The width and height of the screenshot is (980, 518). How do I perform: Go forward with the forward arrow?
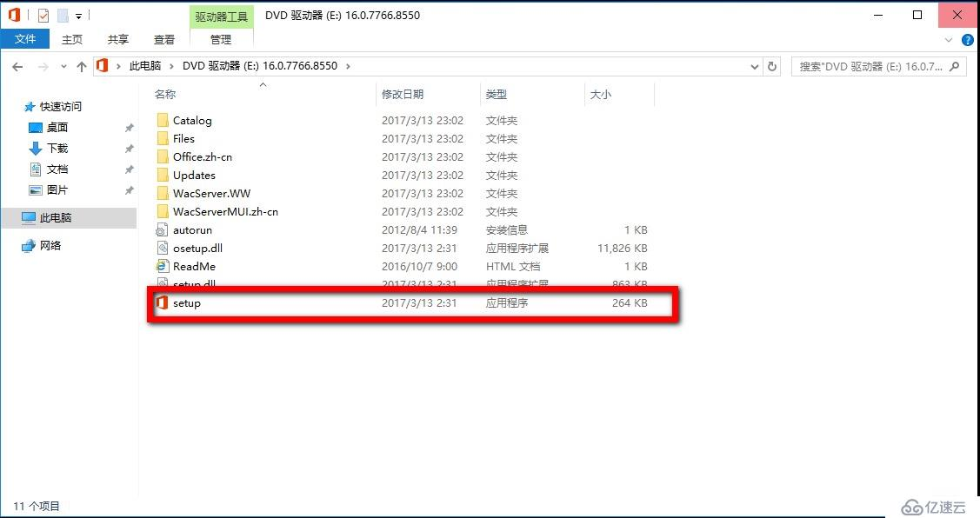pyautogui.click(x=43, y=66)
